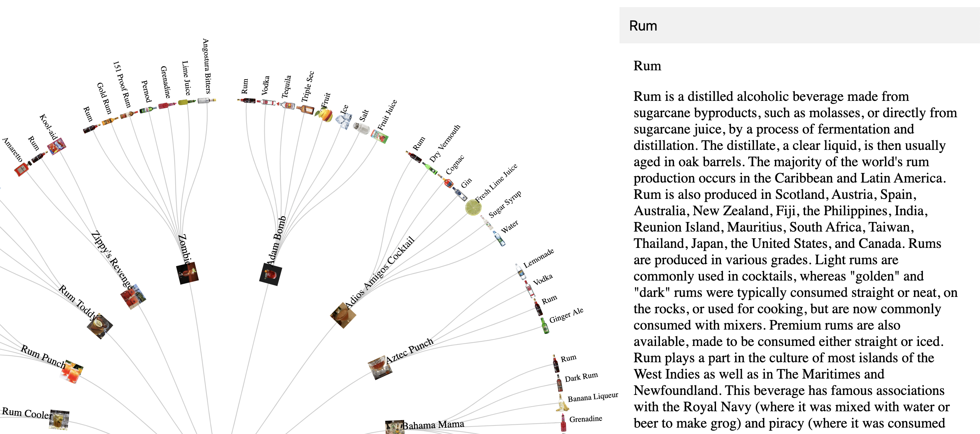The height and width of the screenshot is (434, 980).
Task: Click the Fruit Juice carton icon
Action: 380,136
